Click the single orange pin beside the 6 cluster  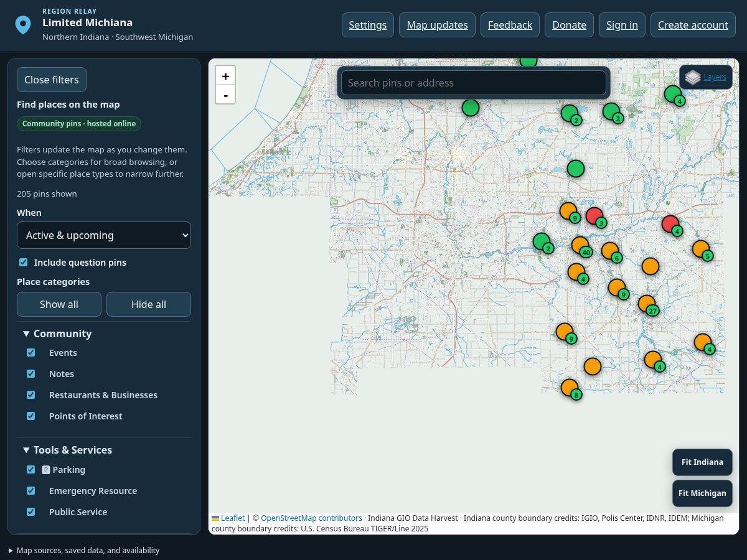click(x=651, y=266)
